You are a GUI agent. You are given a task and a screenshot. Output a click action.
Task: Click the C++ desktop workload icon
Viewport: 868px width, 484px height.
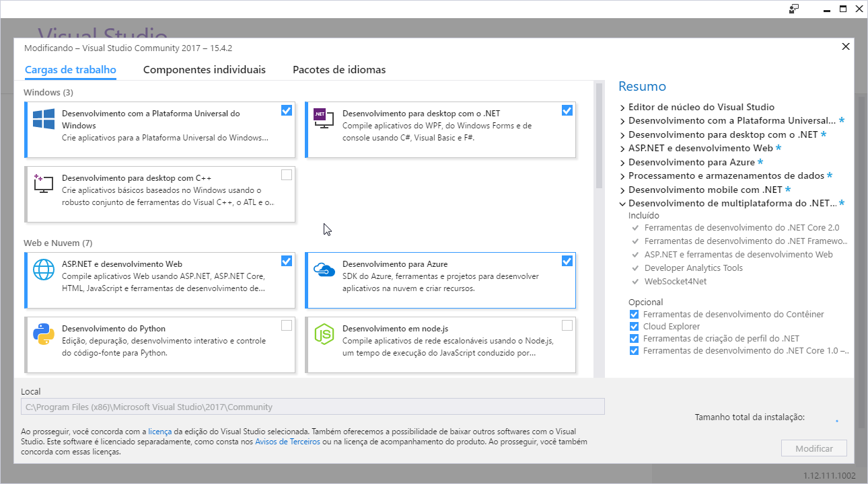[x=44, y=184]
